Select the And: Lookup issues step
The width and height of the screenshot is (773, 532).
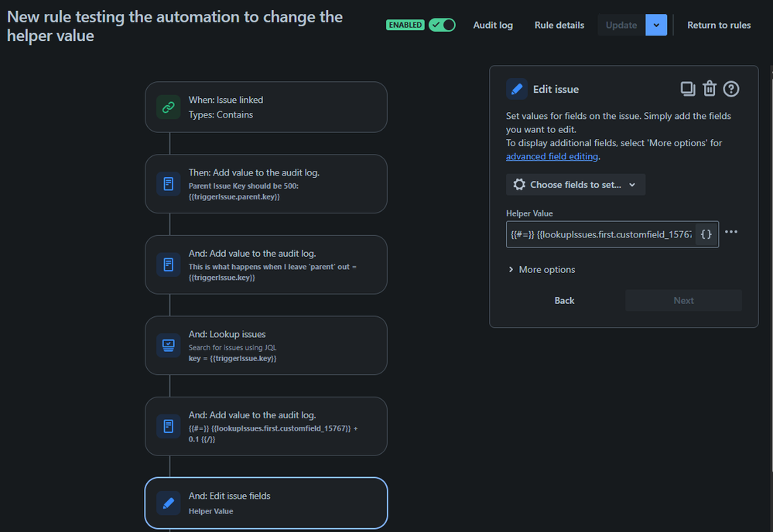(266, 346)
